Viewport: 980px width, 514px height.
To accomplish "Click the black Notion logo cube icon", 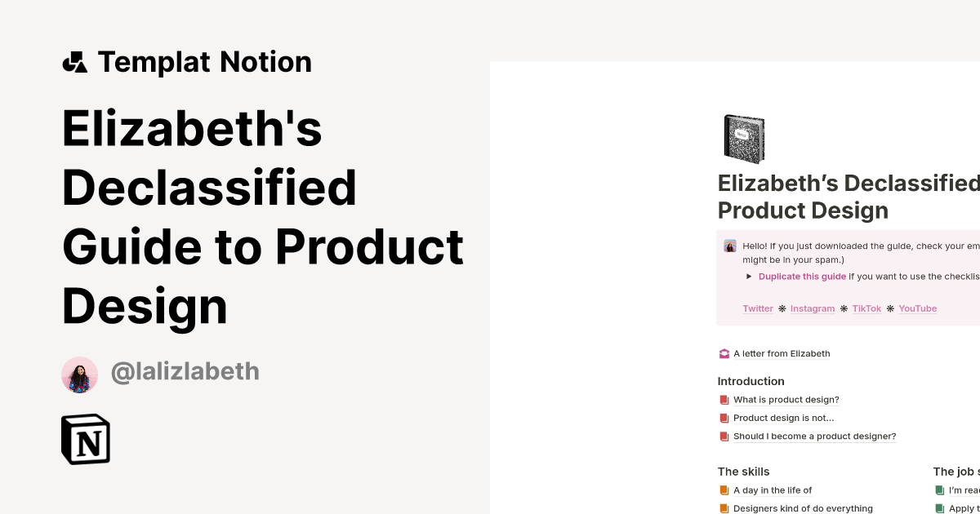I will click(85, 439).
